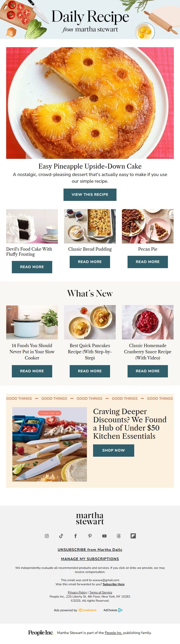Open the TikTok social icon
180x644 pixels.
(x=61, y=536)
